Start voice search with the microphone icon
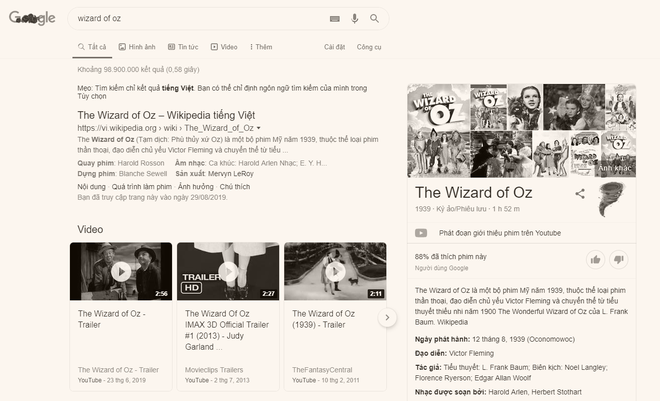The image size is (660, 401). tap(354, 19)
